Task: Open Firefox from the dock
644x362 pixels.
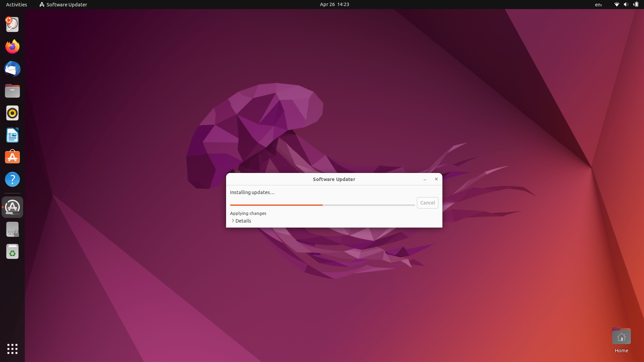Action: 12,47
